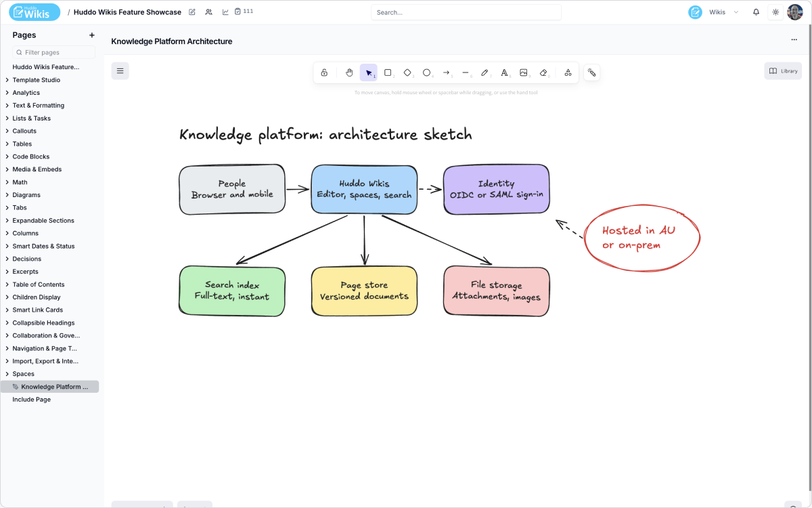The image size is (812, 508).
Task: Open the space analytics chart icon
Action: pyautogui.click(x=225, y=12)
